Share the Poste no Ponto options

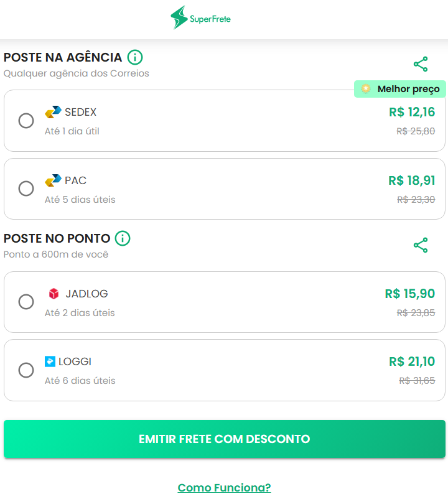click(x=421, y=245)
